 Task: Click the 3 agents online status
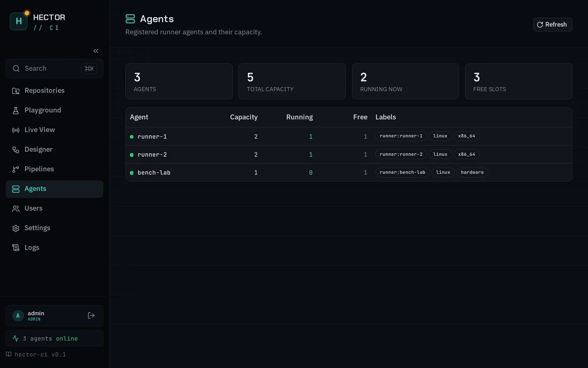[54, 339]
